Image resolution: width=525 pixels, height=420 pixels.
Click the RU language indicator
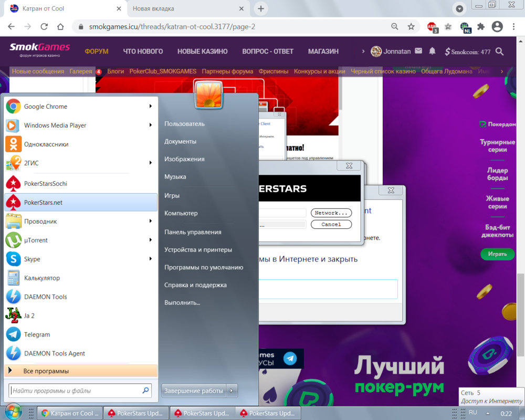[473, 412]
